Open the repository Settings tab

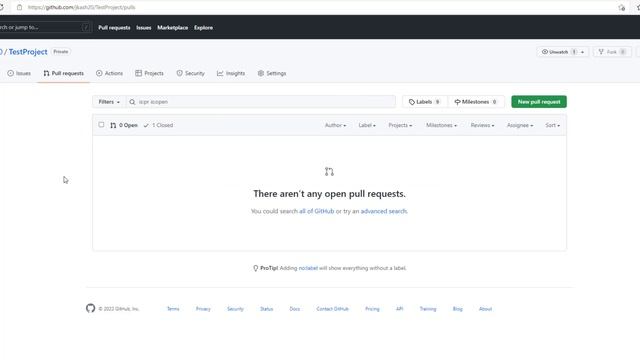[272, 73]
